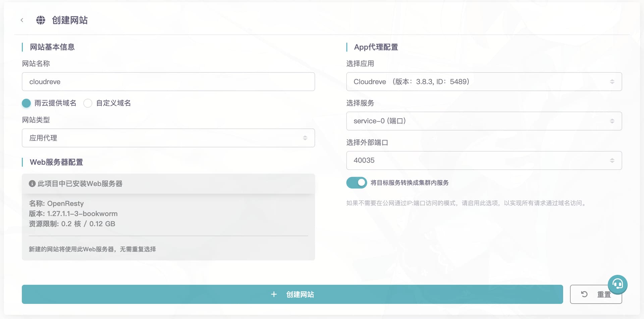Go back using the left chevron arrow
644x319 pixels.
click(x=22, y=20)
